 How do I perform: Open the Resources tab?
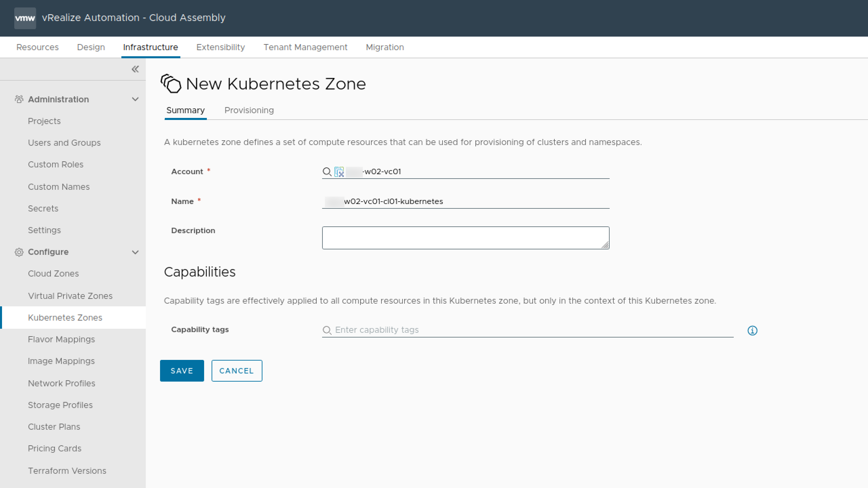click(x=37, y=47)
